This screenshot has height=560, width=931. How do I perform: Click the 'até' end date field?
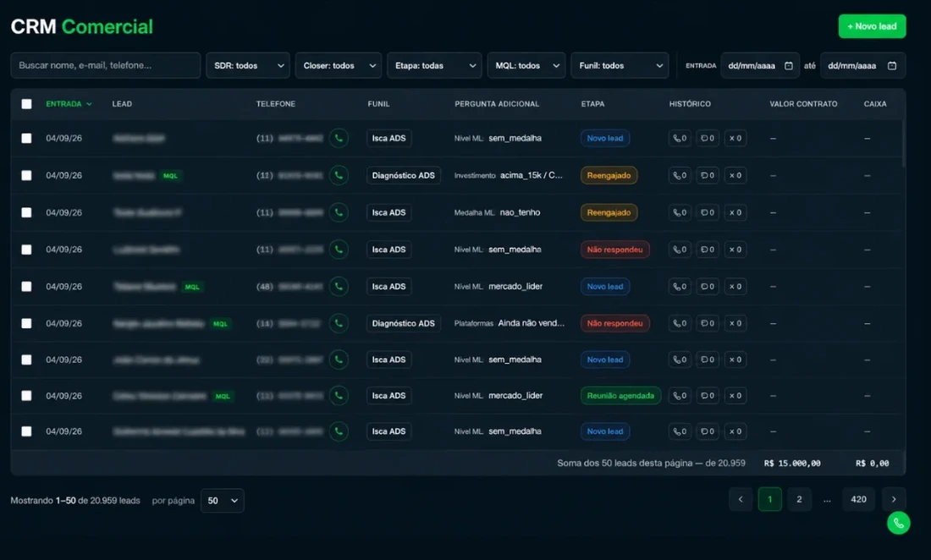point(862,66)
